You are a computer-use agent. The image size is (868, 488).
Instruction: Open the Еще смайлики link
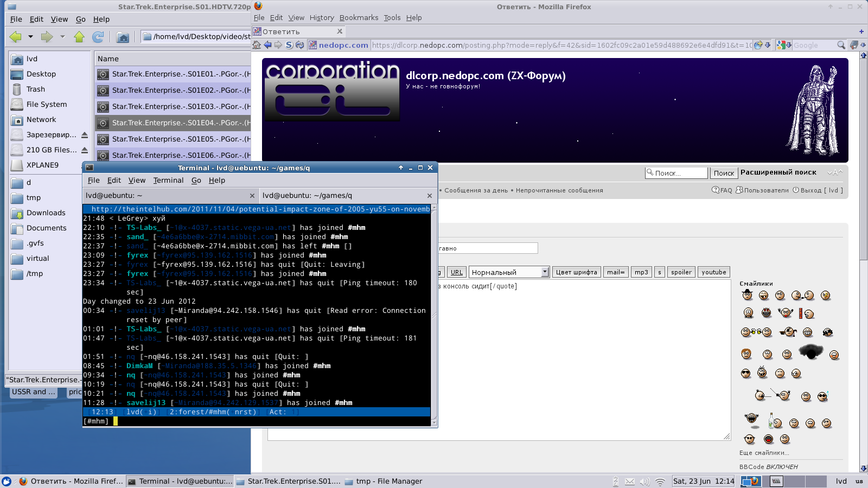click(764, 453)
